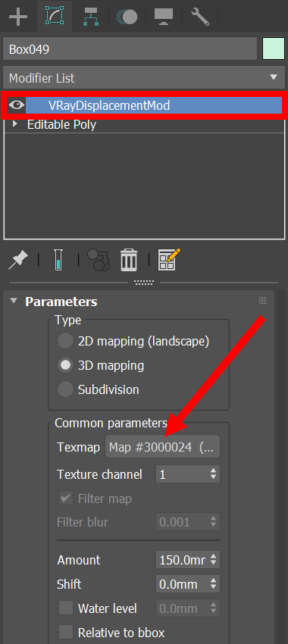This screenshot has width=288, height=644.
Task: Open the Hierarchy panel tab
Action: 92,16
